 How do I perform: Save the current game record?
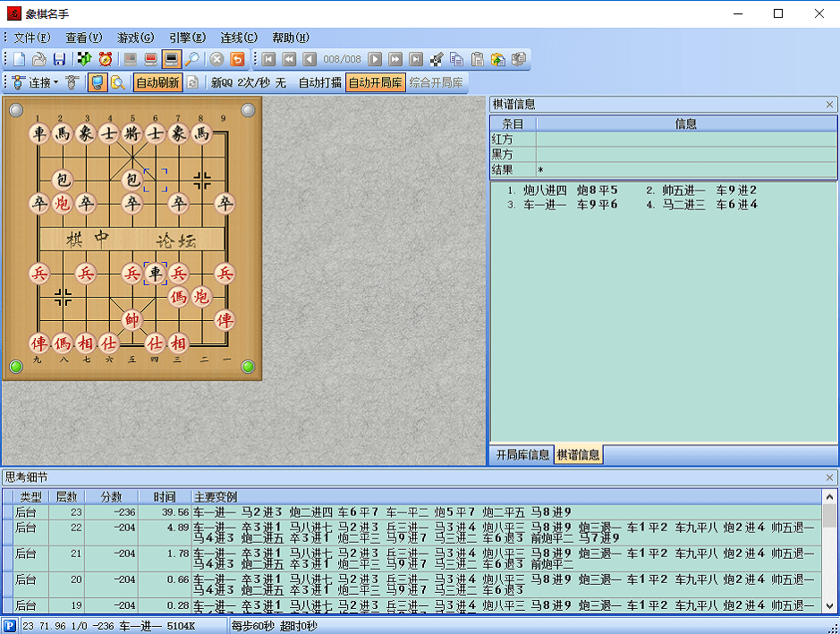(x=59, y=59)
